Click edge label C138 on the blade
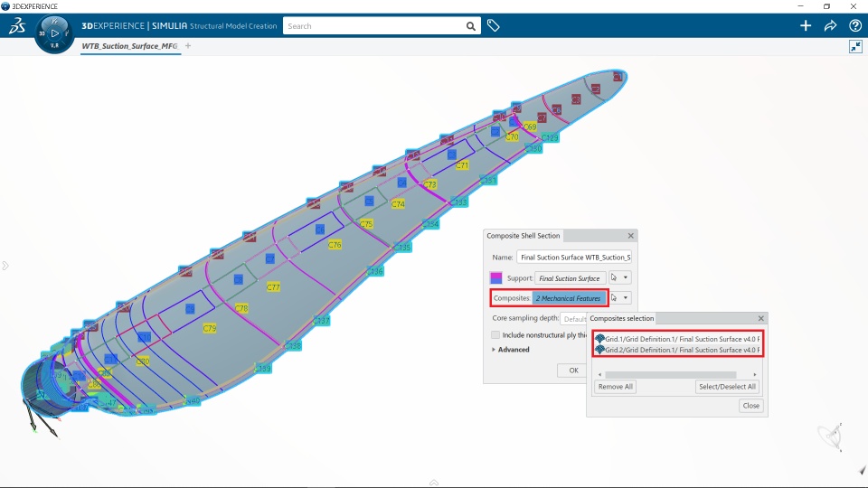The height and width of the screenshot is (488, 868). [x=293, y=346]
